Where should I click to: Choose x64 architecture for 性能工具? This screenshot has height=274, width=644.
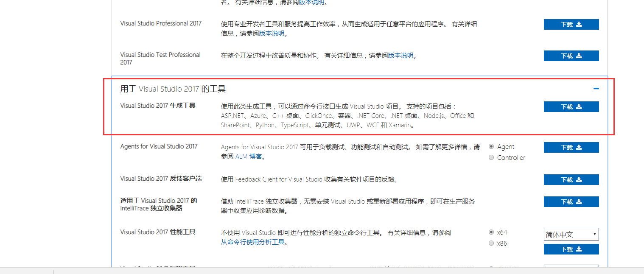491,232
